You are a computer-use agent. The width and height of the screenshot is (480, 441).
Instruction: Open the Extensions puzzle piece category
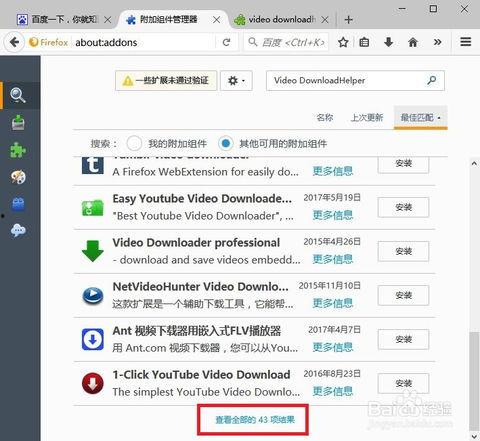[18, 150]
